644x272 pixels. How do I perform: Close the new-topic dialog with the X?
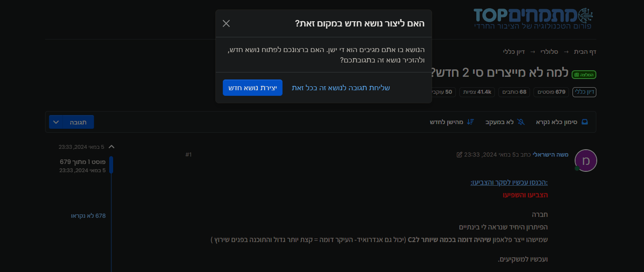click(x=226, y=23)
